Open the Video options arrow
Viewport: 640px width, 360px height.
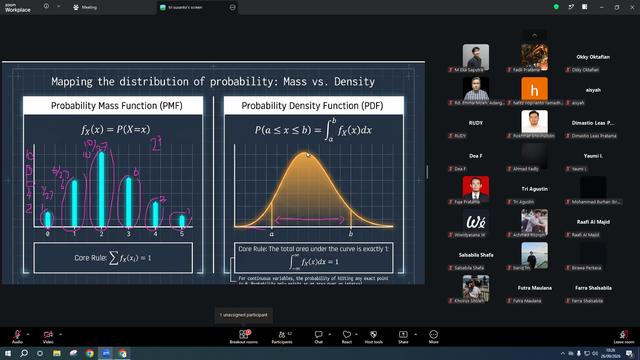point(60,334)
